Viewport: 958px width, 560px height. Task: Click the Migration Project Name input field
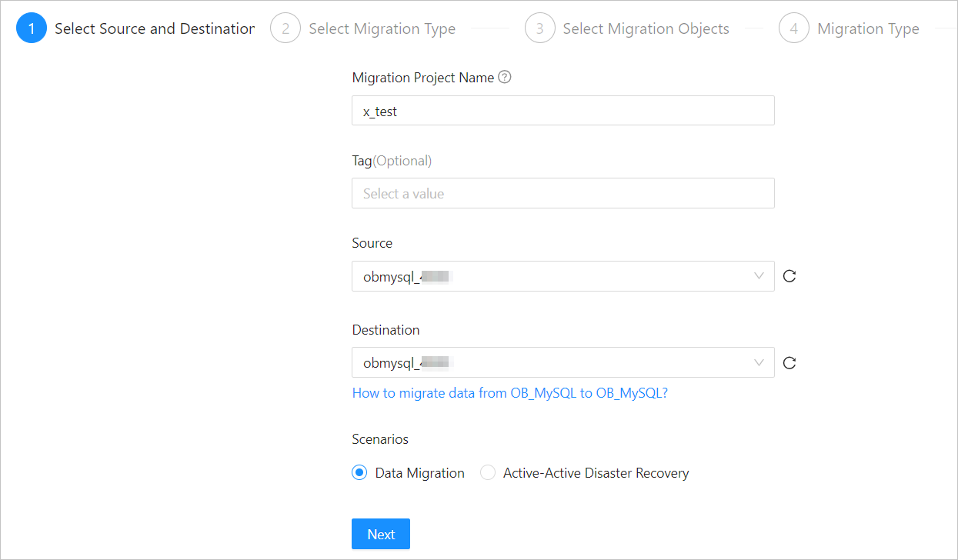[x=562, y=111]
